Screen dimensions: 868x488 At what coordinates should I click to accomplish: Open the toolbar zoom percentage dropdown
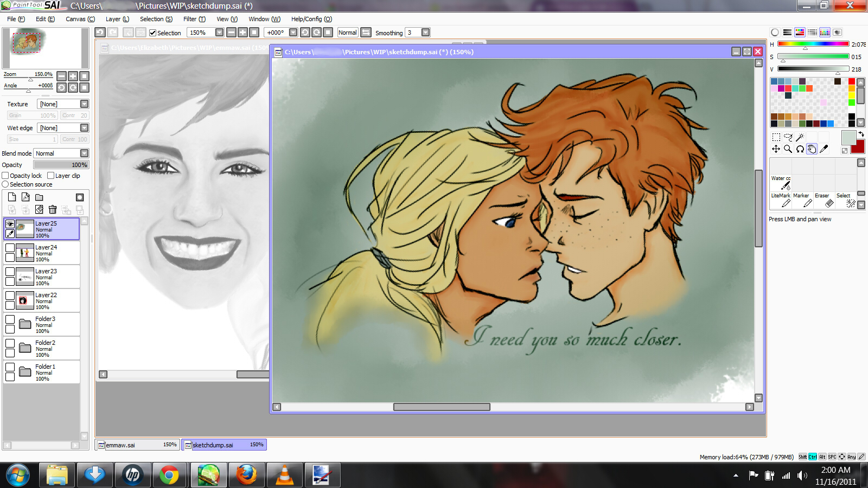click(219, 33)
